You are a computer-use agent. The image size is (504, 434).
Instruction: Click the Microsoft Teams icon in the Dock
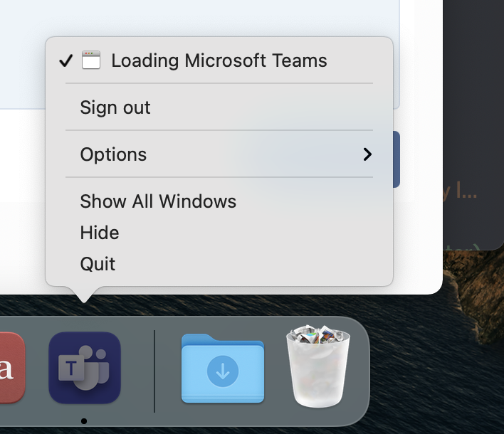(x=85, y=368)
